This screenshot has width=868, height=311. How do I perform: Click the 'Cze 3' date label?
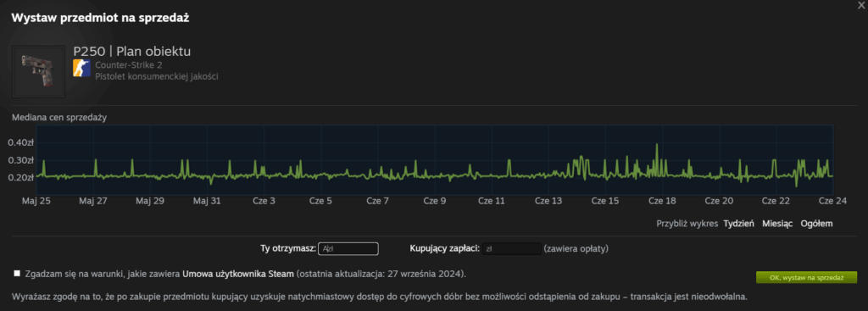(x=264, y=201)
